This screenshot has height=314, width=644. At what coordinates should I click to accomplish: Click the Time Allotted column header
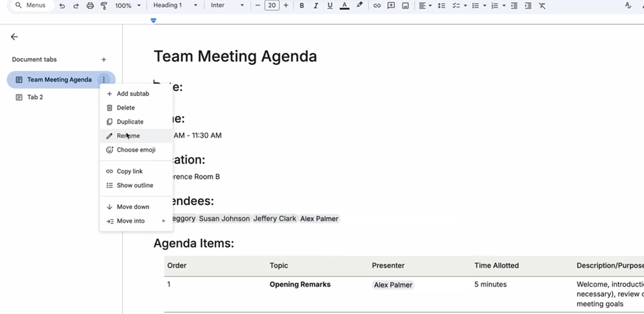click(497, 266)
